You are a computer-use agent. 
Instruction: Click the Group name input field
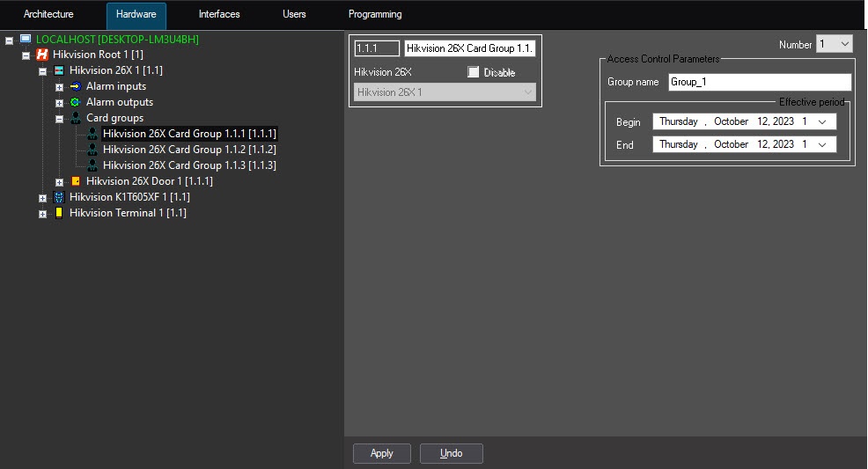click(760, 82)
